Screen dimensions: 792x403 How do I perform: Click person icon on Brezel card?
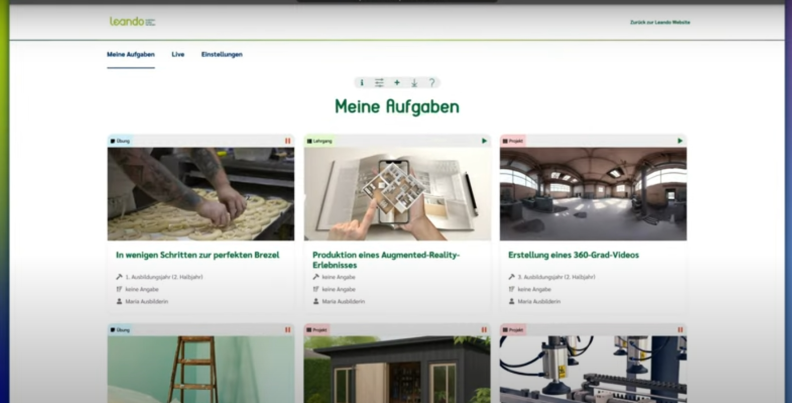coord(119,301)
